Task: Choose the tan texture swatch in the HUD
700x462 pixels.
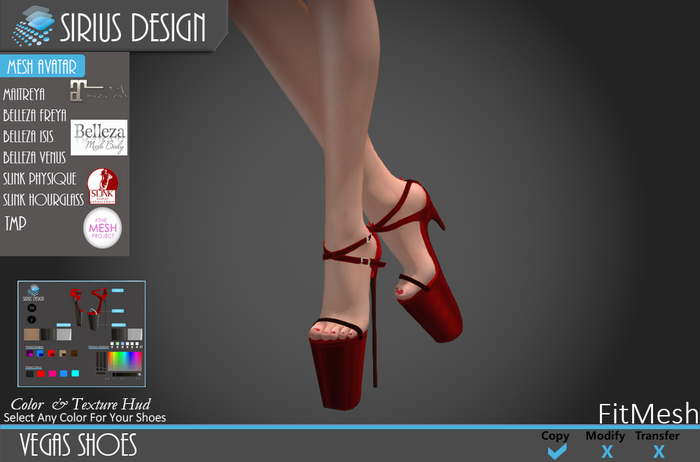Action: point(32,334)
